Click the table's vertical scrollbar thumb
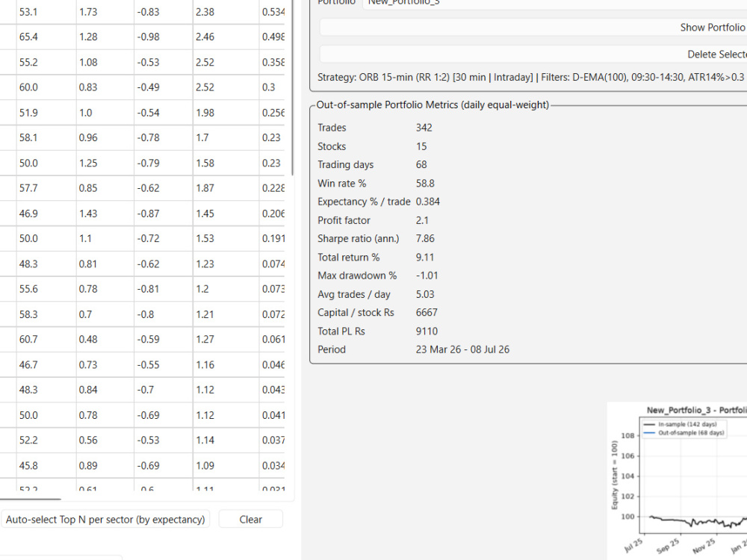 click(x=292, y=87)
